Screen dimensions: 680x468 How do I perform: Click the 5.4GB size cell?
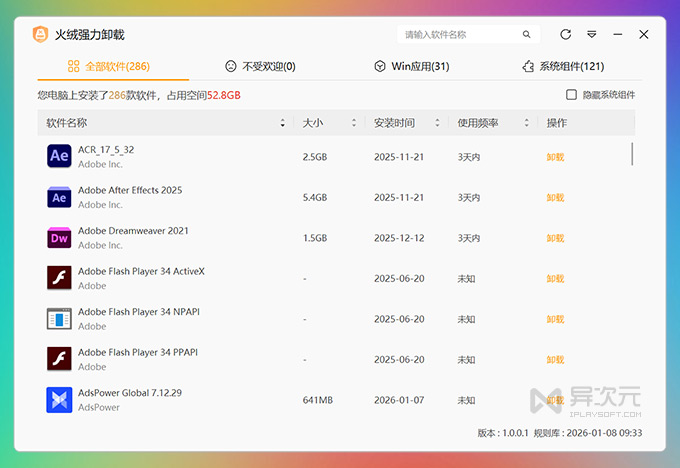(315, 198)
